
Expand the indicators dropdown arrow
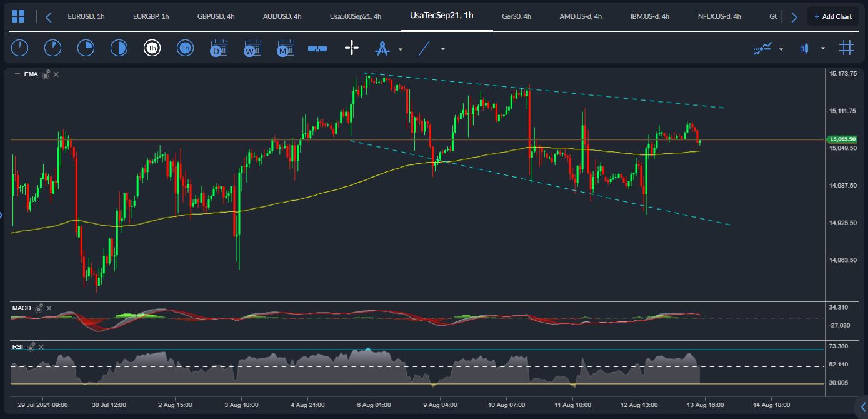[x=781, y=49]
